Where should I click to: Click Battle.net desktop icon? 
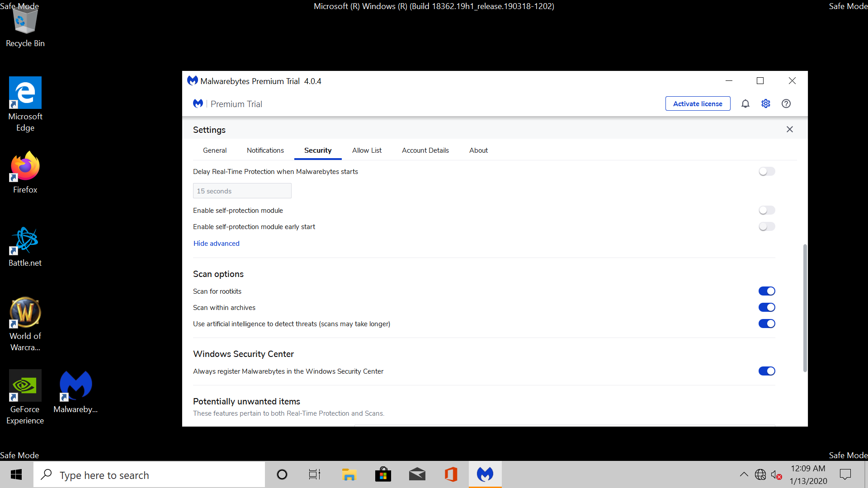click(24, 245)
